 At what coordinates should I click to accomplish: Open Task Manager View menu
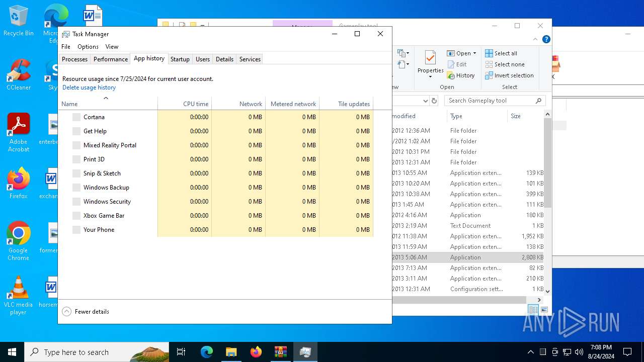tap(112, 47)
